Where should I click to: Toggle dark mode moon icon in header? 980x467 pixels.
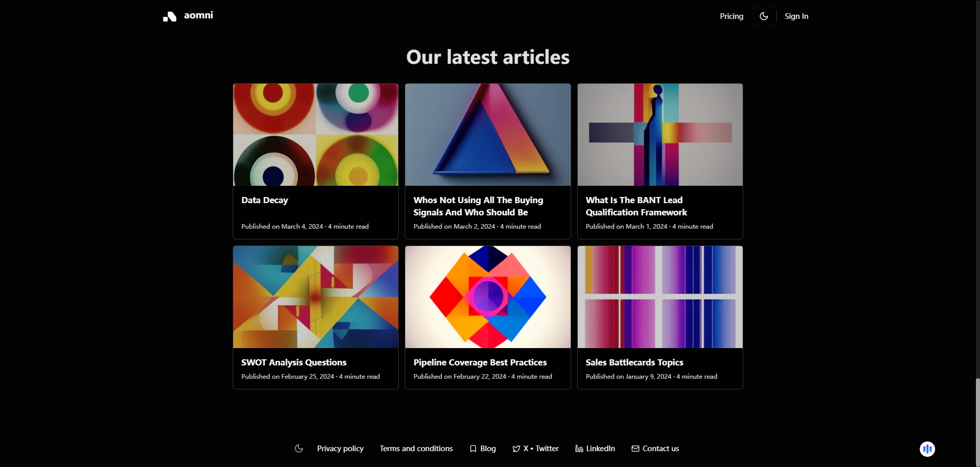click(x=764, y=16)
